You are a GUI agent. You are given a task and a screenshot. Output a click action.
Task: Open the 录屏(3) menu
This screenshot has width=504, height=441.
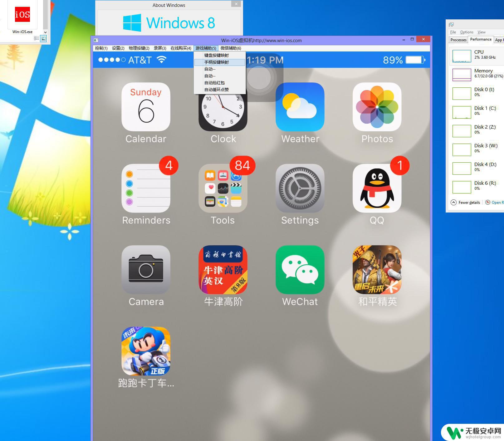pyautogui.click(x=160, y=48)
